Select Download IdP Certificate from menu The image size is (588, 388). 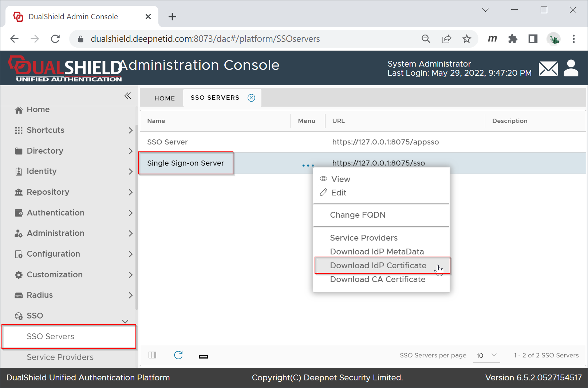click(x=378, y=266)
